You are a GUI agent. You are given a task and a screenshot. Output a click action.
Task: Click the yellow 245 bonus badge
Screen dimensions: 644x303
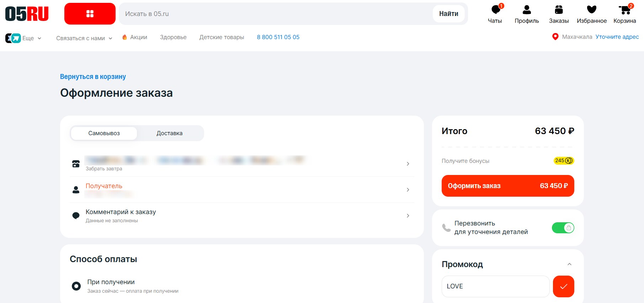point(564,160)
